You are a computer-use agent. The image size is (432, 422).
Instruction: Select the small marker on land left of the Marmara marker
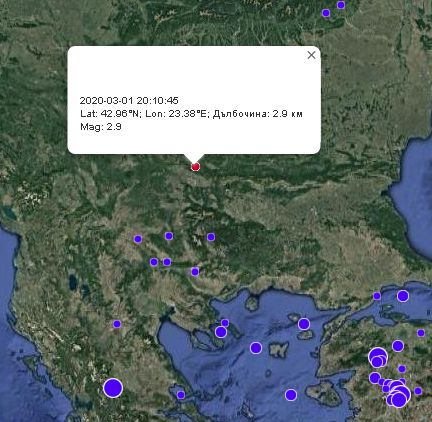(x=377, y=296)
